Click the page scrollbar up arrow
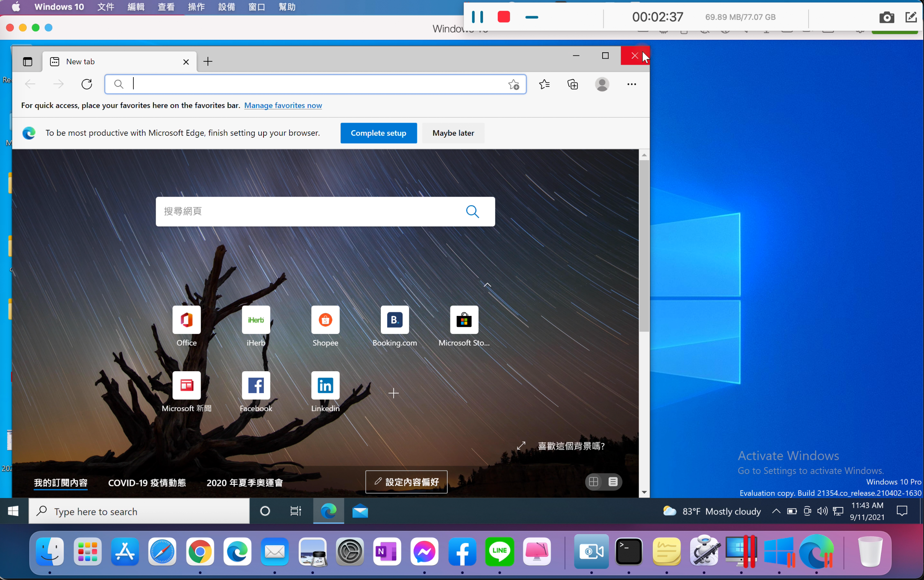The width and height of the screenshot is (924, 580). pyautogui.click(x=644, y=155)
